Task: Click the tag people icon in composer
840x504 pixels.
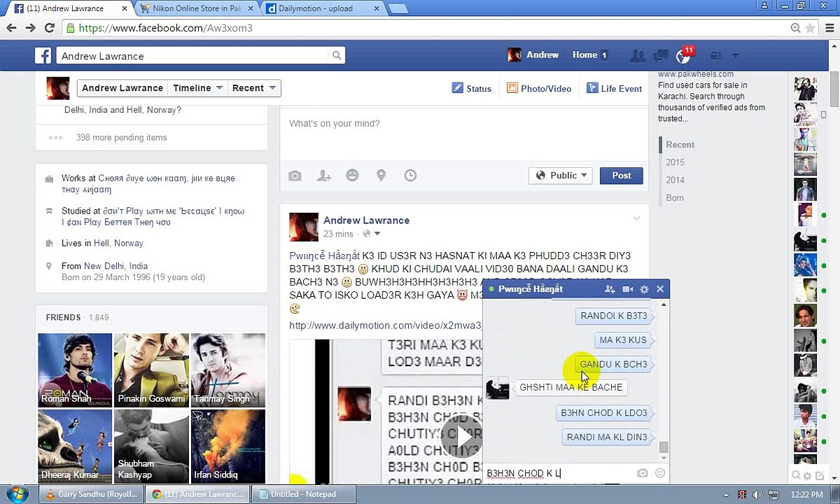Action: [x=323, y=176]
